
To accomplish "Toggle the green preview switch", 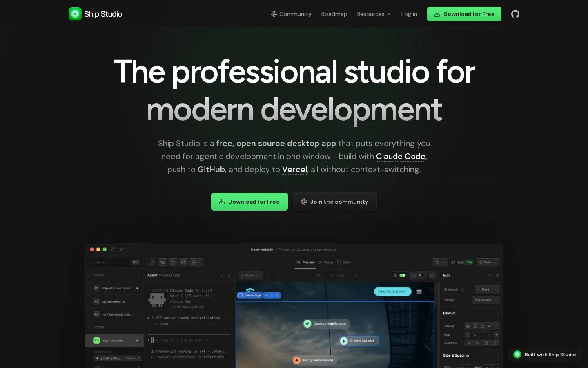I will pyautogui.click(x=403, y=276).
